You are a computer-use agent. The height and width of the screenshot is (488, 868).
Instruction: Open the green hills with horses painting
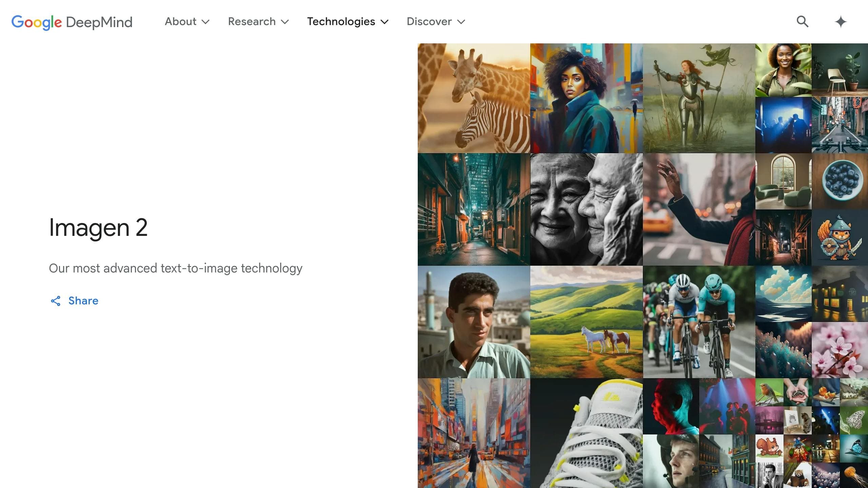[x=587, y=322]
